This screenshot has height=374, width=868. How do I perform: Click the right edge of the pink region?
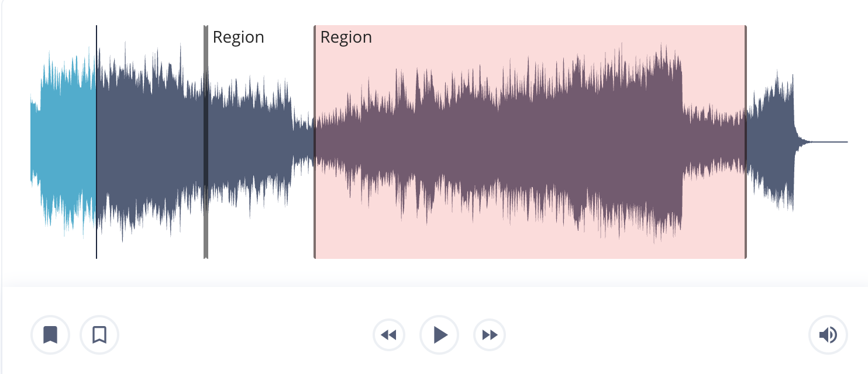coord(745,142)
